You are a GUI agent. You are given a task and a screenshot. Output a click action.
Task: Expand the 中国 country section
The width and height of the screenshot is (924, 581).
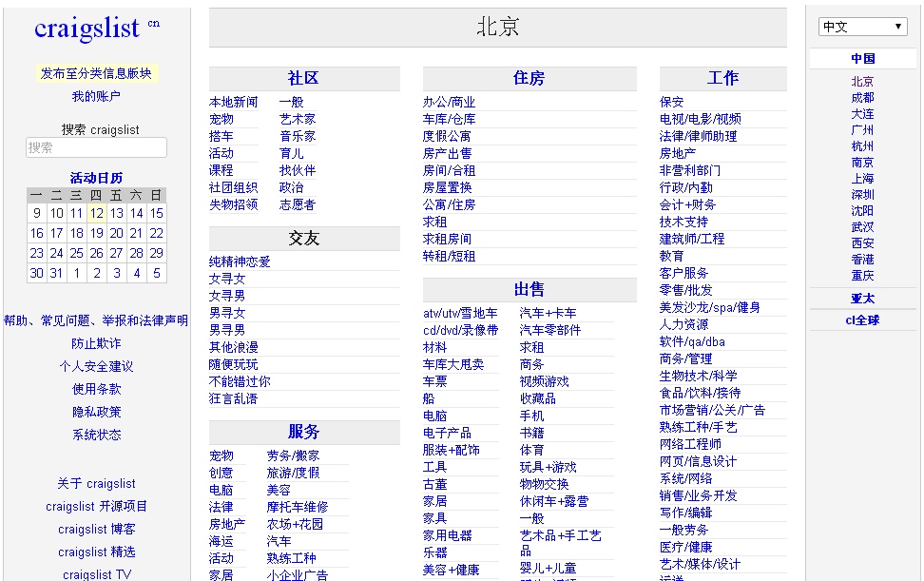863,59
